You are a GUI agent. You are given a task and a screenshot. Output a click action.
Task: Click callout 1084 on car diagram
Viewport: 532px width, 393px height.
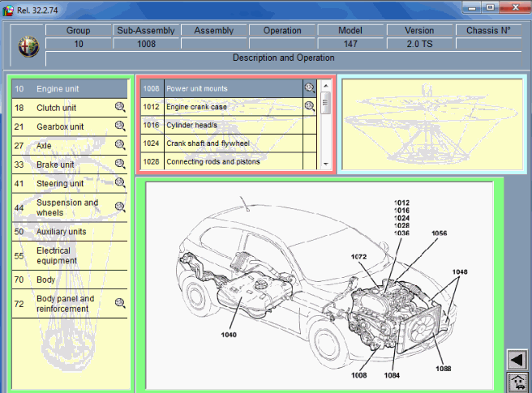(392, 375)
